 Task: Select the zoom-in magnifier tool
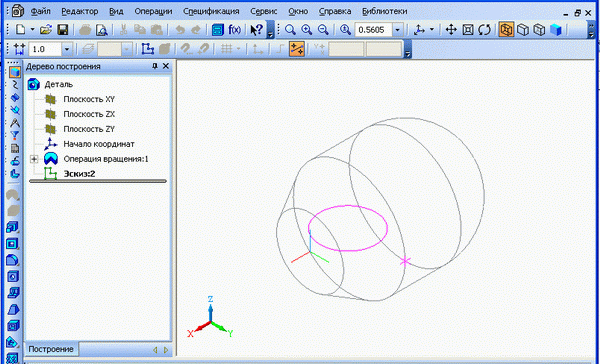307,30
